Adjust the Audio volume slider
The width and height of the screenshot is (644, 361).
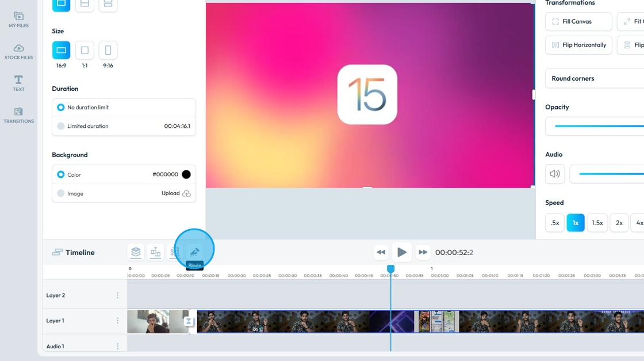(x=612, y=174)
